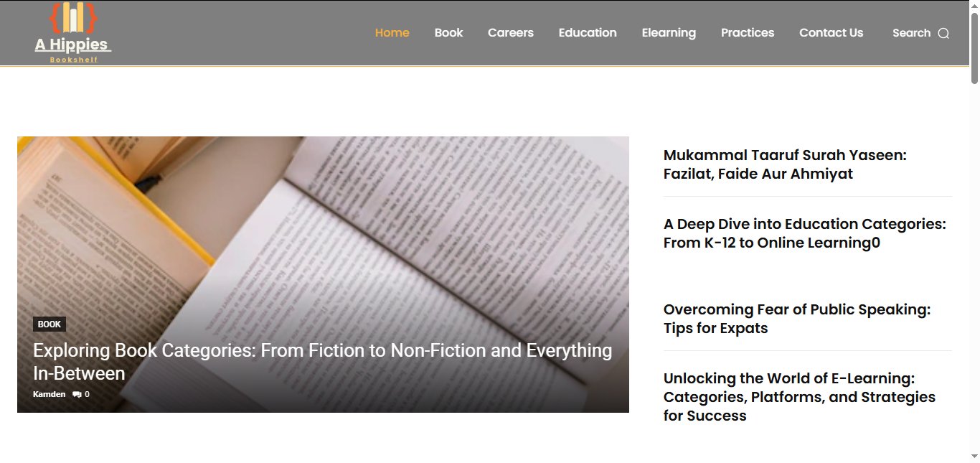
Task: Open the Home menu item
Action: (392, 32)
